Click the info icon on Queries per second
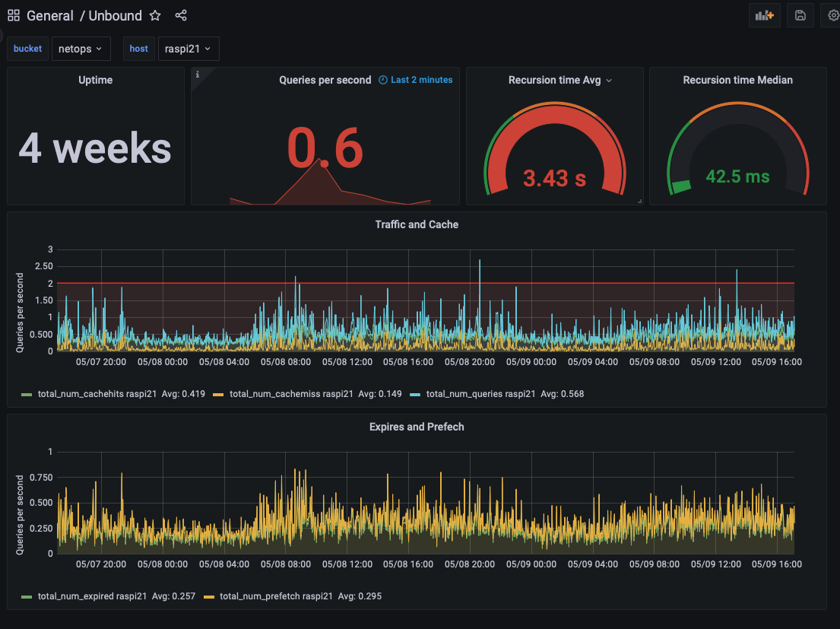The width and height of the screenshot is (840, 629). click(x=198, y=75)
